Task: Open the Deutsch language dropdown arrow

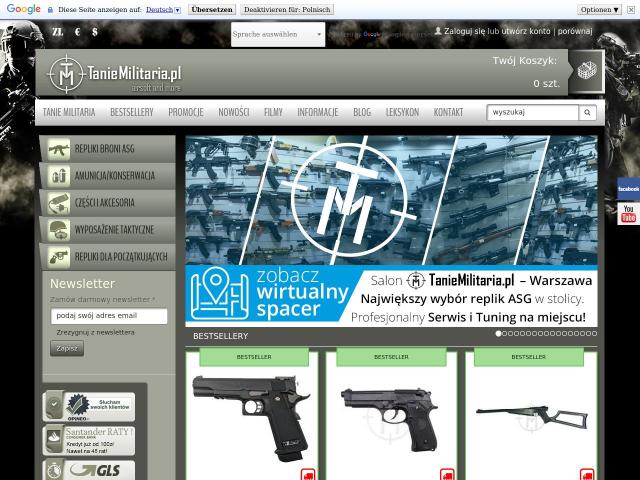Action: [178, 10]
